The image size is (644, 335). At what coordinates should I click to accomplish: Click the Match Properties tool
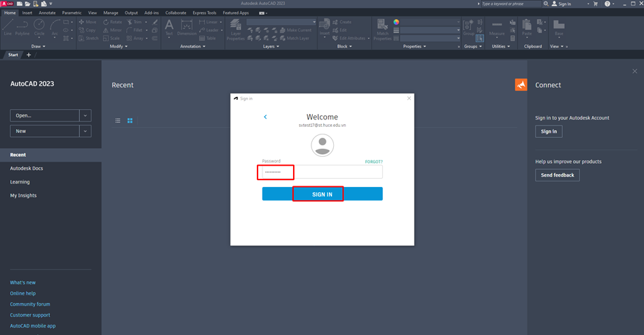click(x=382, y=29)
